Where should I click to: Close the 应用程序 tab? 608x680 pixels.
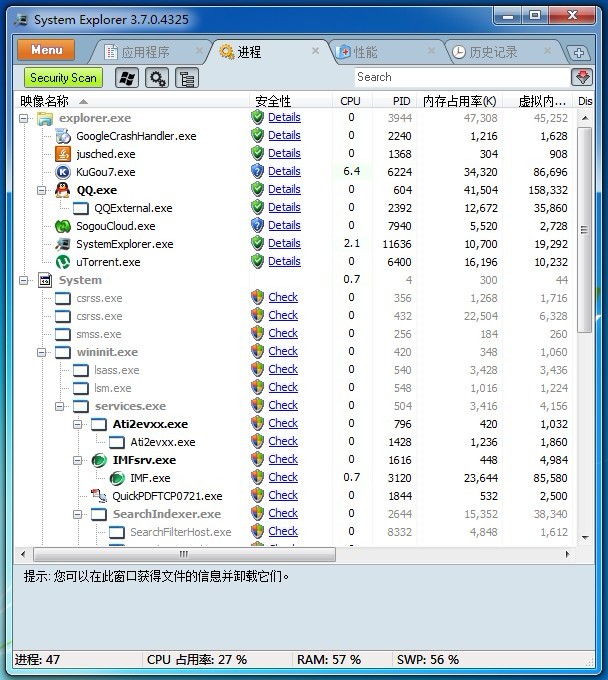click(199, 51)
